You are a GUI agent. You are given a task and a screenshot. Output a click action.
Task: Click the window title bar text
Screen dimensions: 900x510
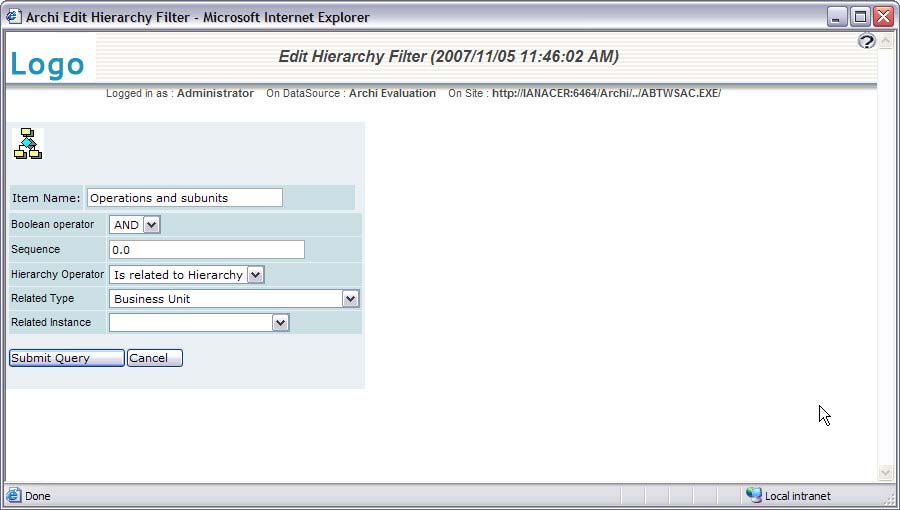(x=197, y=17)
